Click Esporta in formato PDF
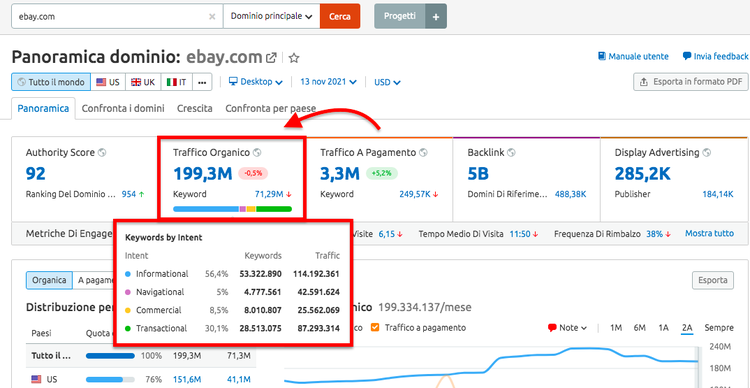Viewport: 750px width, 388px height. click(x=690, y=81)
